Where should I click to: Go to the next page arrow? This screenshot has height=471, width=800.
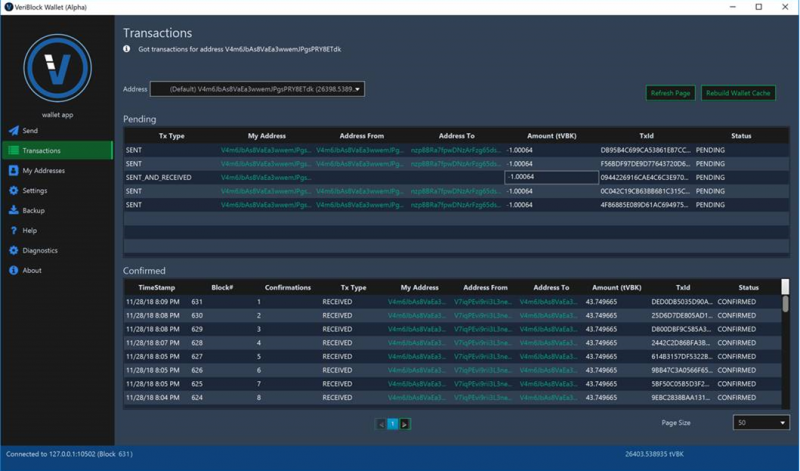pos(404,424)
